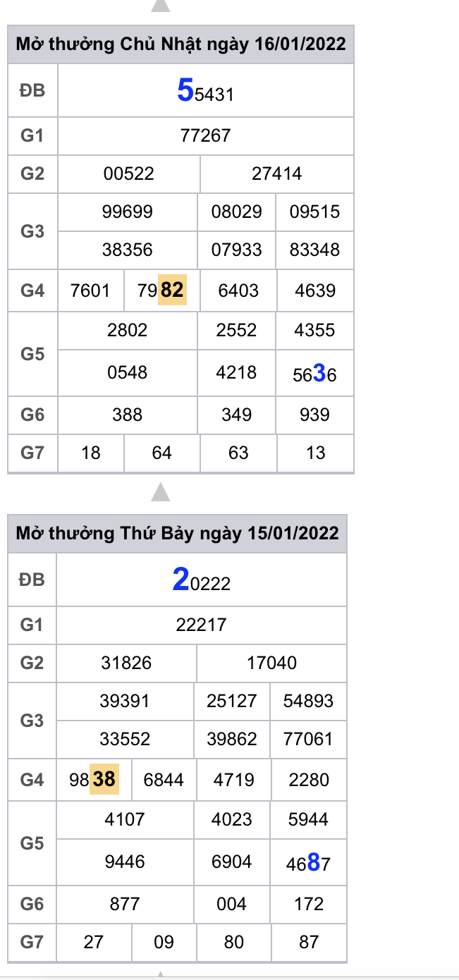Select the G7 number 64
459x980 pixels.
point(162,453)
